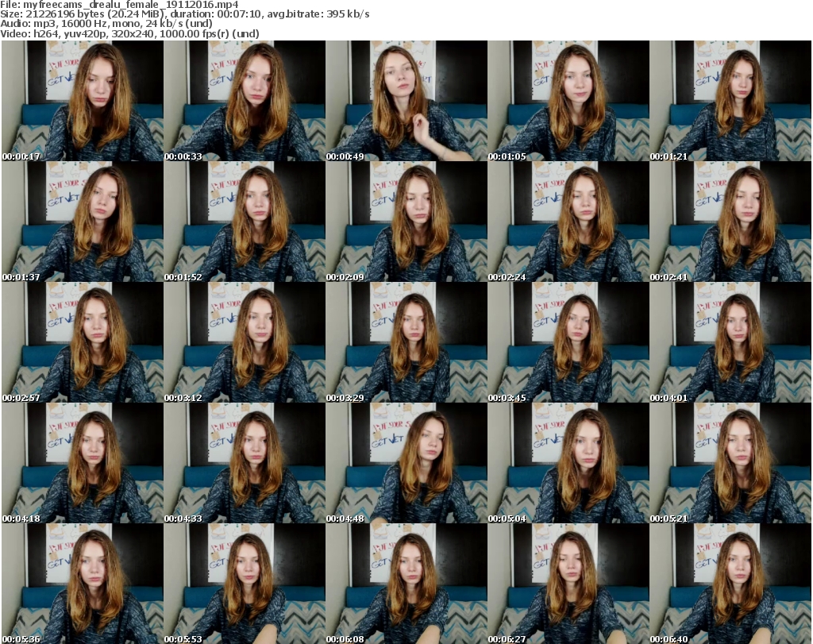Choose the frame marked 00:04:33
Image resolution: width=813 pixels, height=644 pixels.
[245, 463]
